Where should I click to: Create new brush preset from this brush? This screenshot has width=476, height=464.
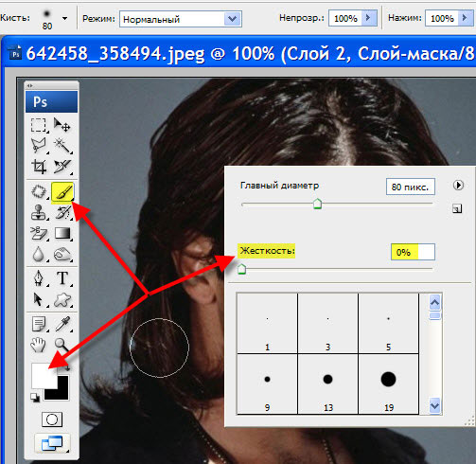pos(457,208)
